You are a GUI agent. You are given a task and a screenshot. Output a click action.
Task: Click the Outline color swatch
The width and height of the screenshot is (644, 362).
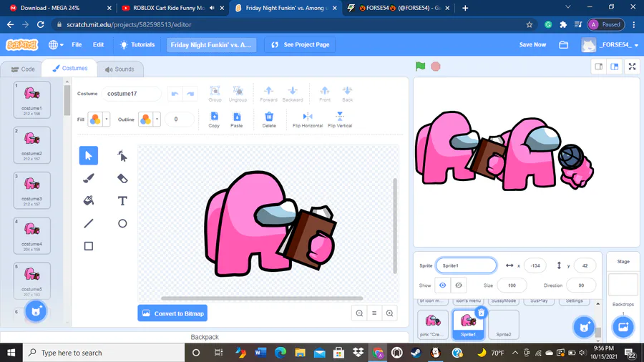pyautogui.click(x=145, y=119)
